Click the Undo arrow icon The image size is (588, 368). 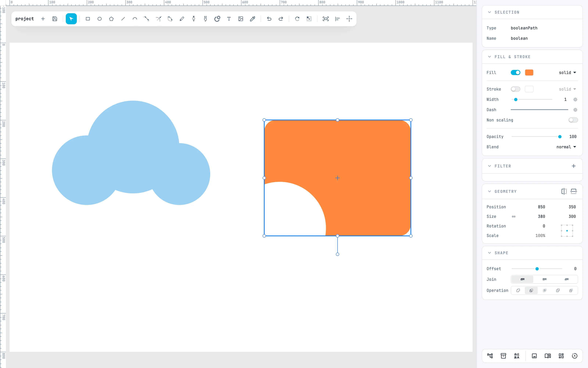pyautogui.click(x=269, y=19)
